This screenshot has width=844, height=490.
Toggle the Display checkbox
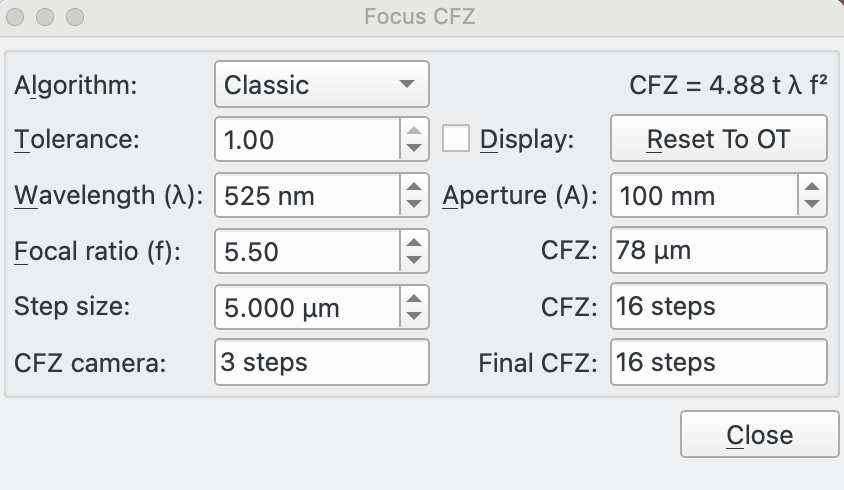(x=456, y=139)
